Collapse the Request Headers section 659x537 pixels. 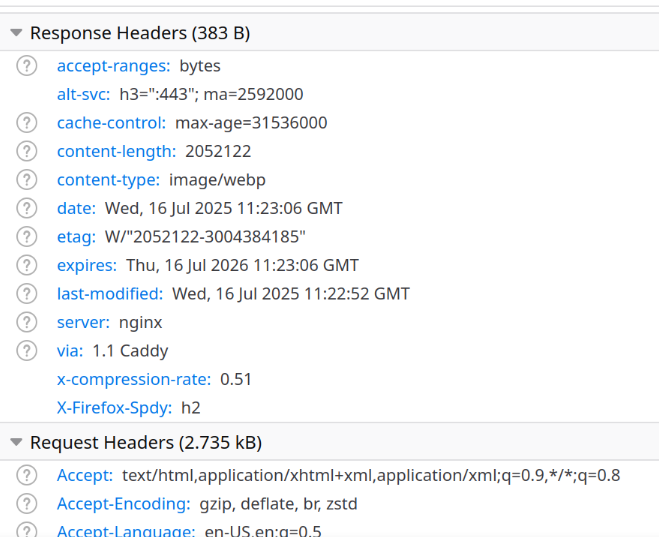pyautogui.click(x=16, y=442)
